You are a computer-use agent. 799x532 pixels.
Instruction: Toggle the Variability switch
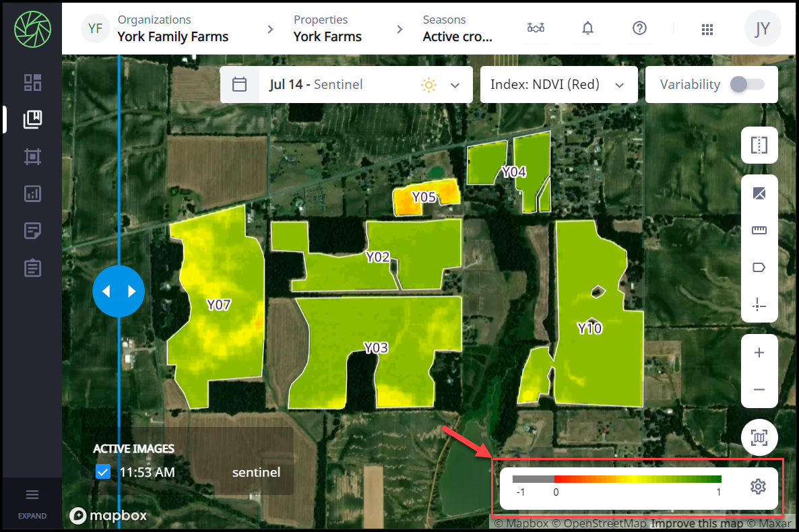pos(748,84)
